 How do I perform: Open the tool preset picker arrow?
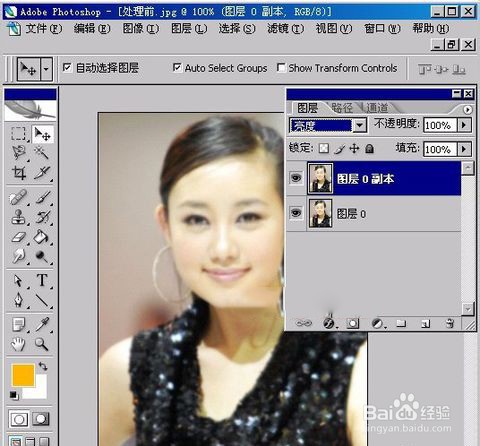click(x=46, y=69)
